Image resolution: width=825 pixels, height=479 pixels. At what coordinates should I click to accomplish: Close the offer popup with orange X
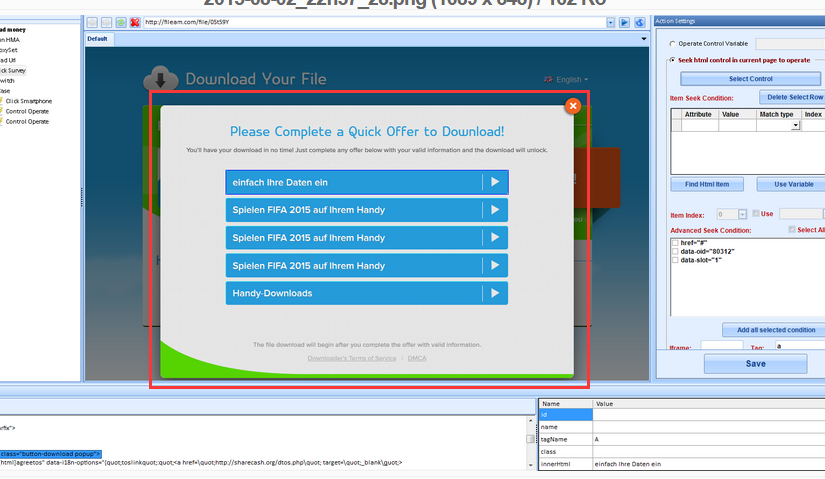tap(573, 106)
